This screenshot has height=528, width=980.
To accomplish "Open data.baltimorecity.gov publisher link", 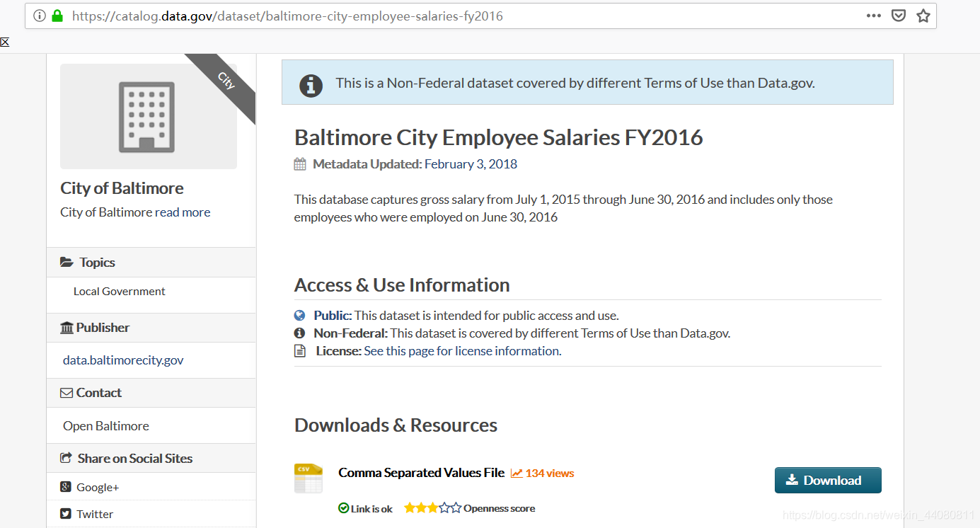I will [123, 360].
